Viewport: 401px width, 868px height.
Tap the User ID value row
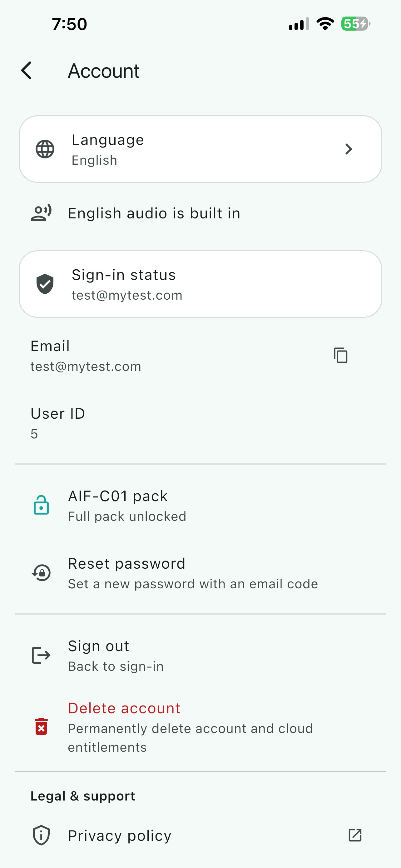[200, 423]
